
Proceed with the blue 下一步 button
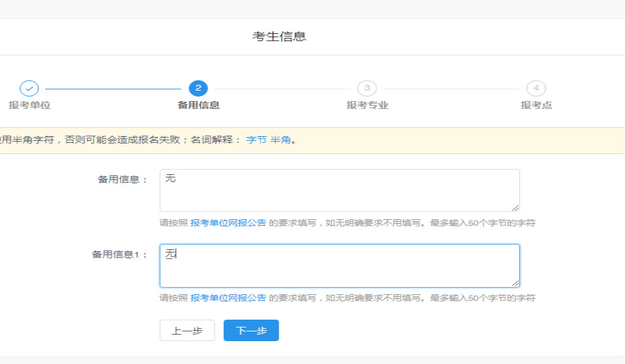point(251,331)
